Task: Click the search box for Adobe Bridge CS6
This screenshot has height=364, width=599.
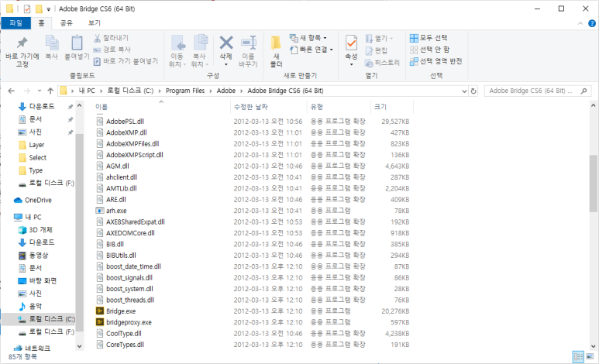Action: [x=538, y=91]
